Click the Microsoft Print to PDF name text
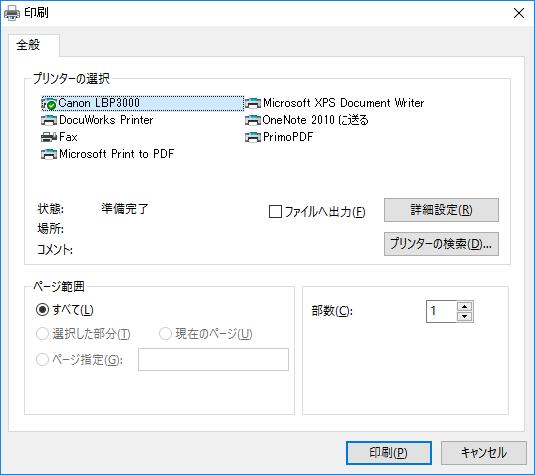This screenshot has height=475, width=535. pyautogui.click(x=117, y=154)
